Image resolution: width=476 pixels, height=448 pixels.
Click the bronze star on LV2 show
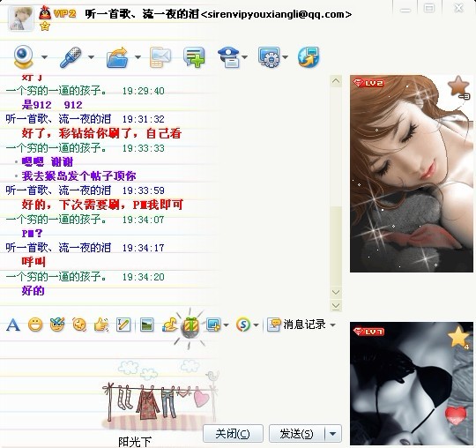458,86
